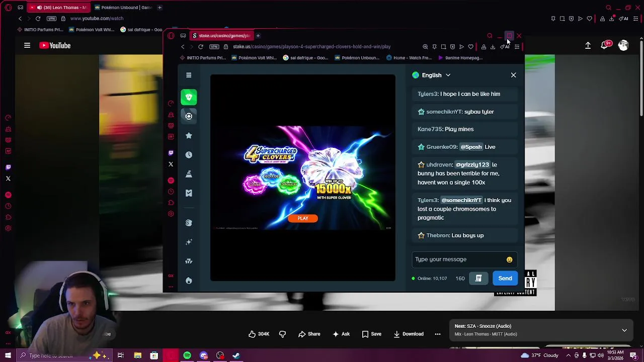Open new tab in YouTube window
This screenshot has height=362, width=644.
point(159,8)
